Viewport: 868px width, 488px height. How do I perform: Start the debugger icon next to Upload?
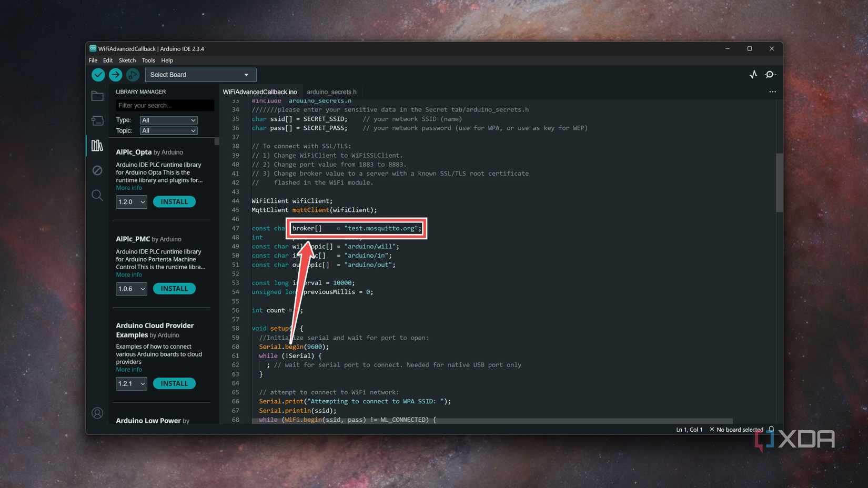pos(133,75)
